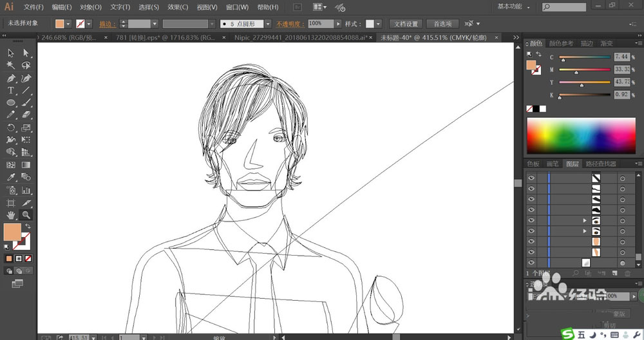
Task: Open 效果(C) menu
Action: 178,7
